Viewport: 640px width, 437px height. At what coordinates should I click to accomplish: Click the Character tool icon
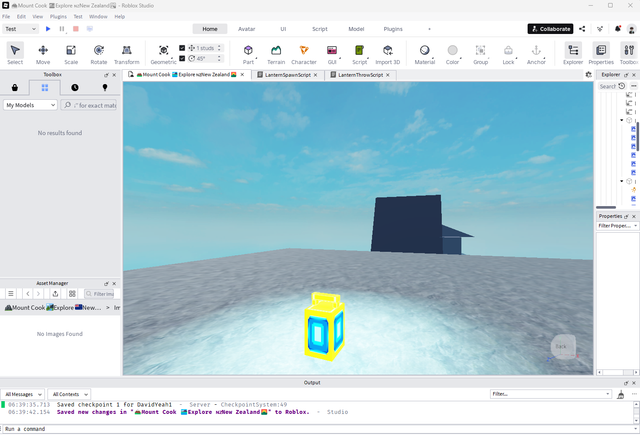tap(304, 53)
